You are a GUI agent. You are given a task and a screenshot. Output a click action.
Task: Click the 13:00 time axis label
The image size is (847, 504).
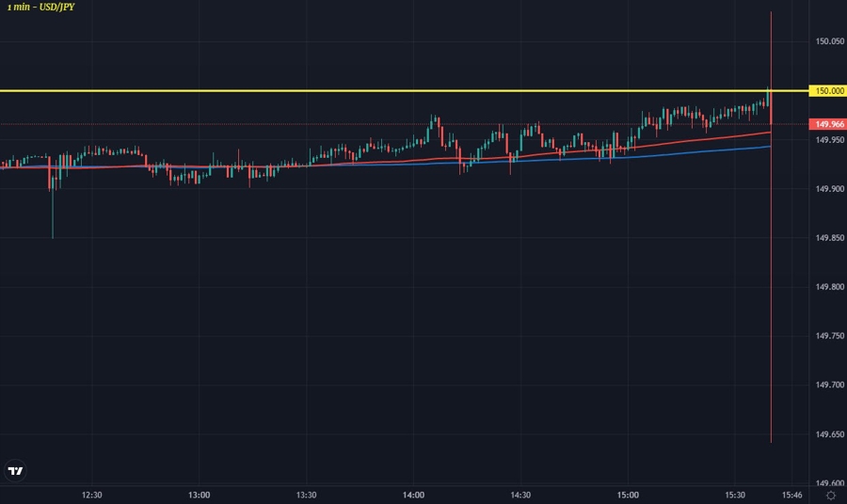[200, 495]
